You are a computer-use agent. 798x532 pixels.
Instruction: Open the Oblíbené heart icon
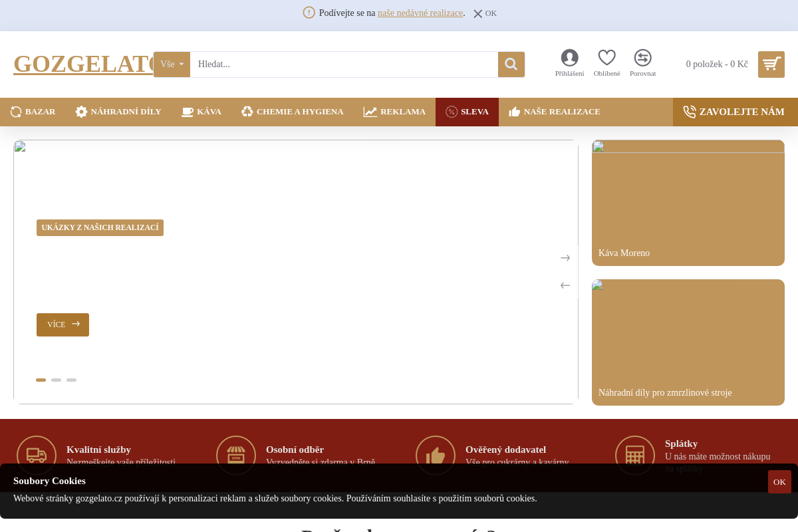(x=606, y=59)
